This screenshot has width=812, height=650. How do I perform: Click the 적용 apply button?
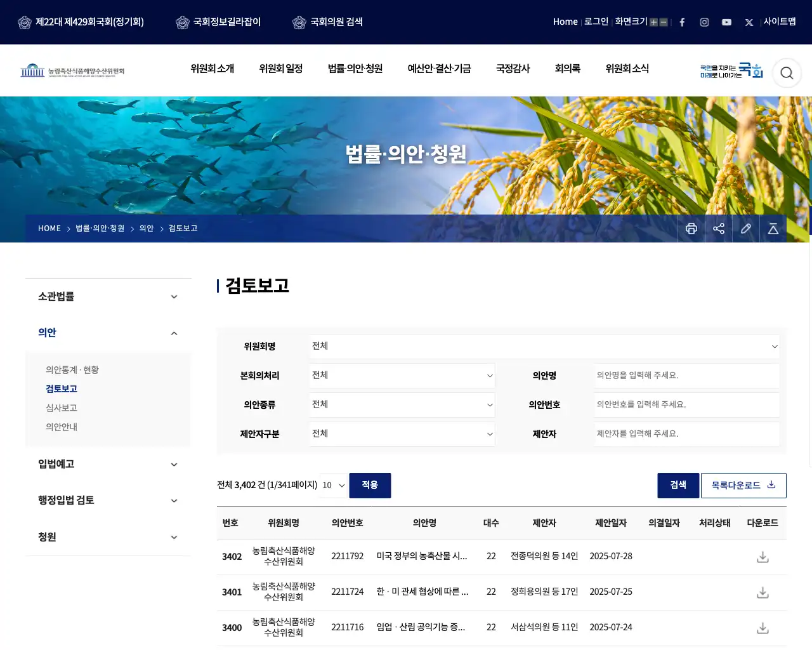(x=370, y=486)
